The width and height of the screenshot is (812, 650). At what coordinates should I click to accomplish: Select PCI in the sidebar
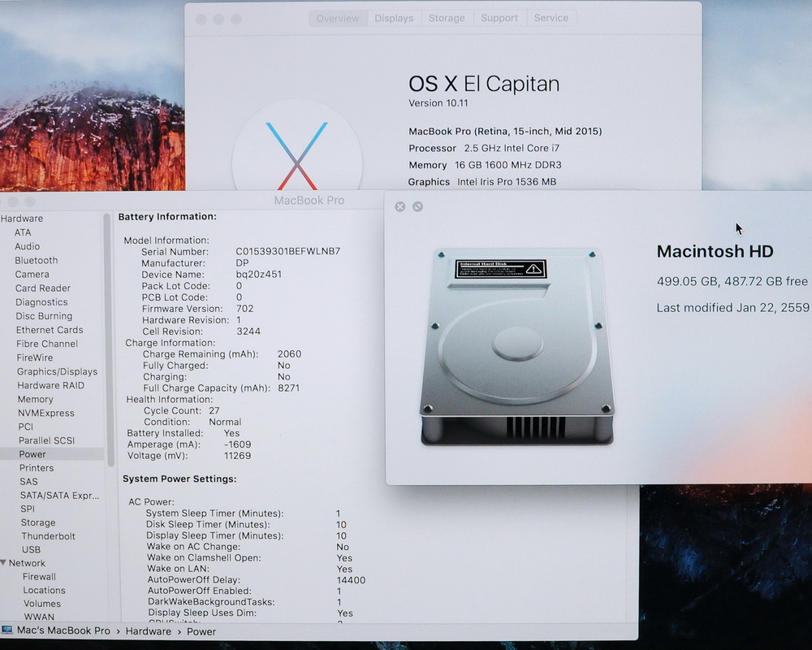point(25,427)
